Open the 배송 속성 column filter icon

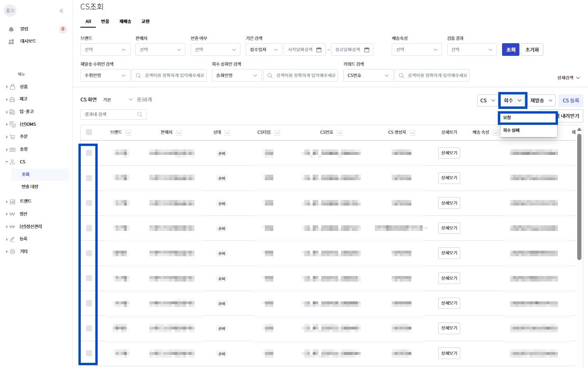tap(496, 133)
